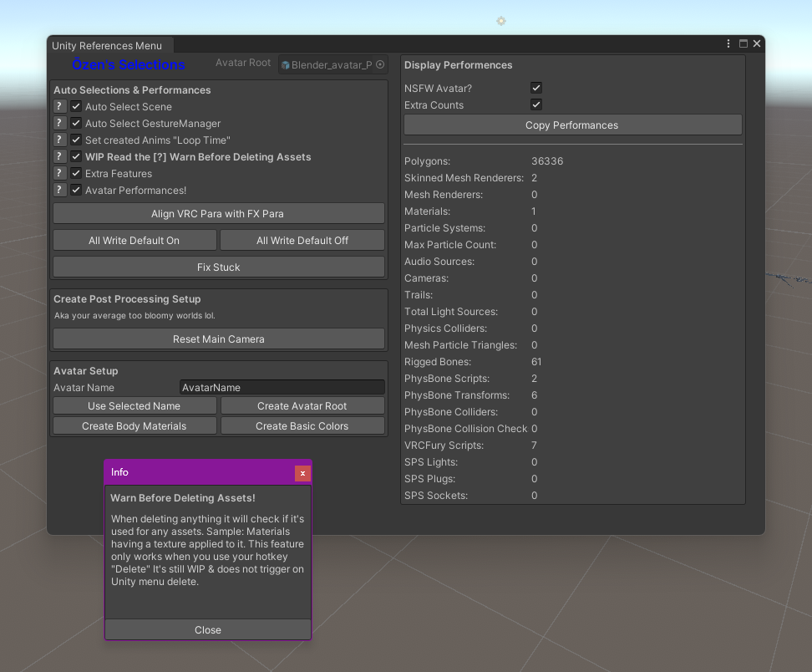
Task: Open the window's three-dot options menu
Action: 729,44
